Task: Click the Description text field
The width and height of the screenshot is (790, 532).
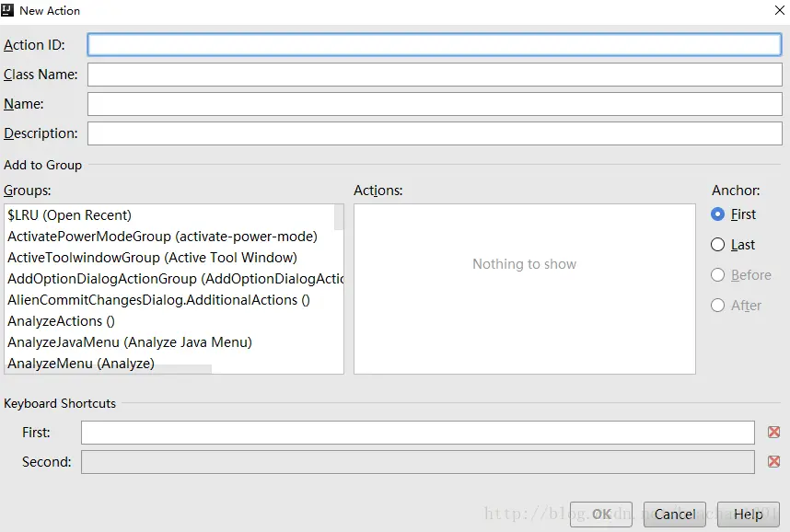Action: pos(435,133)
